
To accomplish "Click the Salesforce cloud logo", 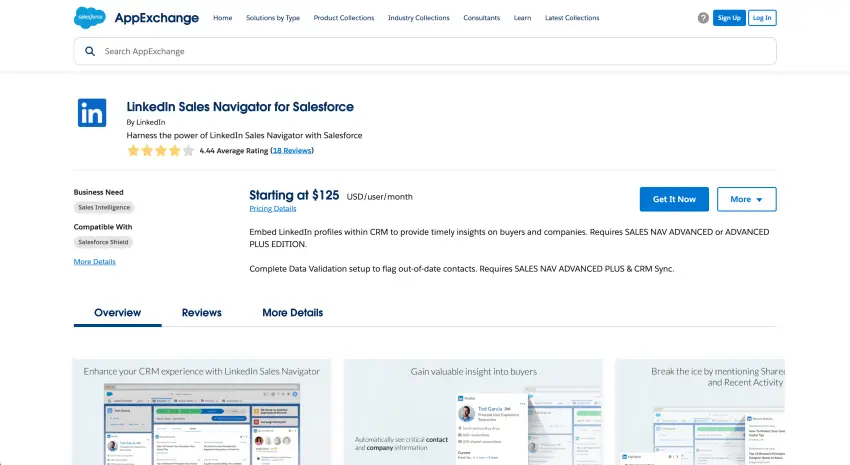I will (89, 18).
